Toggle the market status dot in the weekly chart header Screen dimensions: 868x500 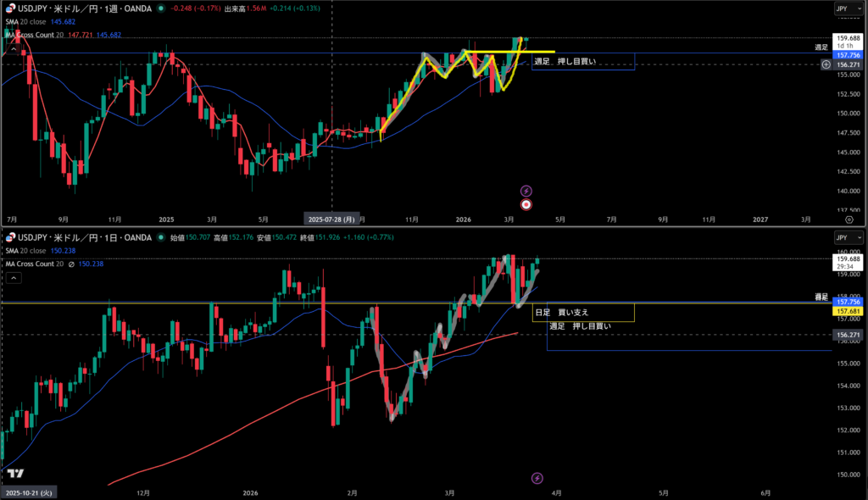coord(162,8)
